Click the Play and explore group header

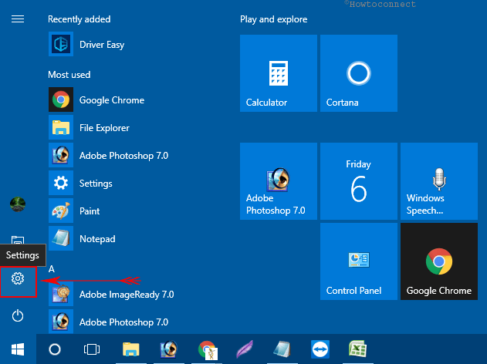click(273, 19)
